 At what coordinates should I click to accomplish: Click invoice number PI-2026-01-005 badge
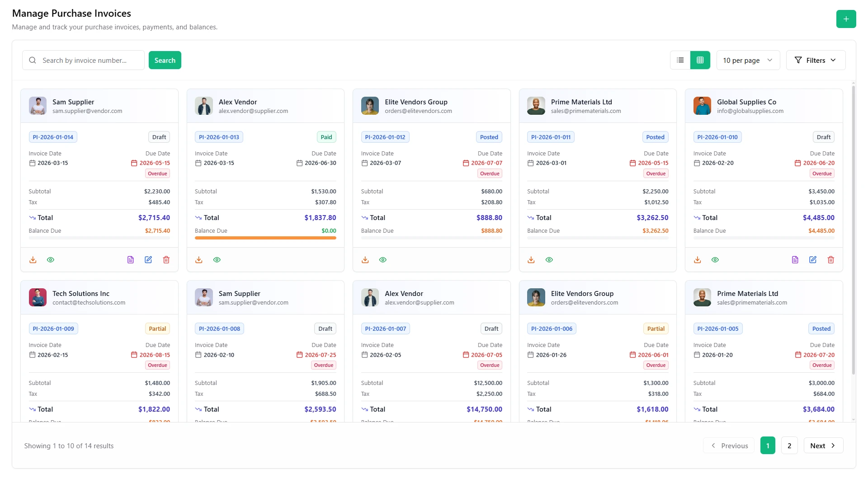[x=718, y=328]
